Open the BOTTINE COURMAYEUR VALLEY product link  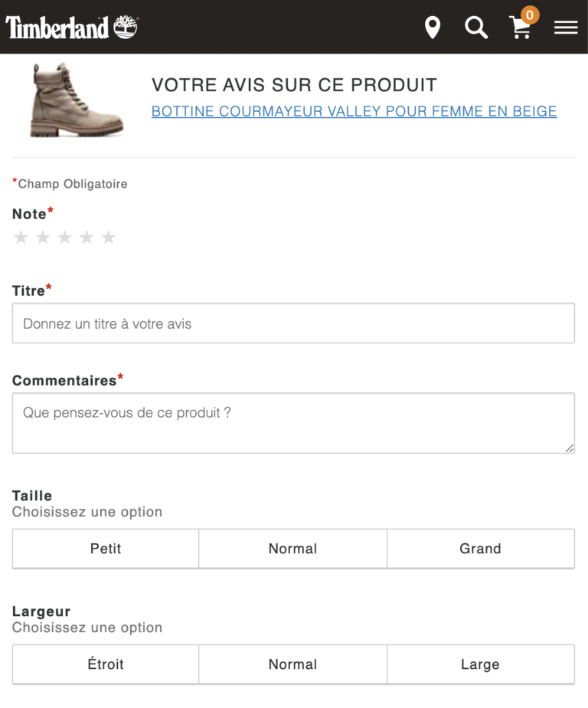(354, 111)
